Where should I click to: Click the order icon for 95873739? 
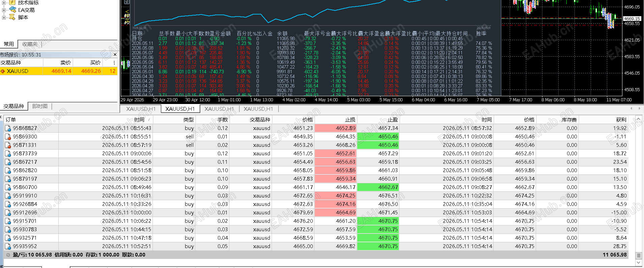[8, 154]
